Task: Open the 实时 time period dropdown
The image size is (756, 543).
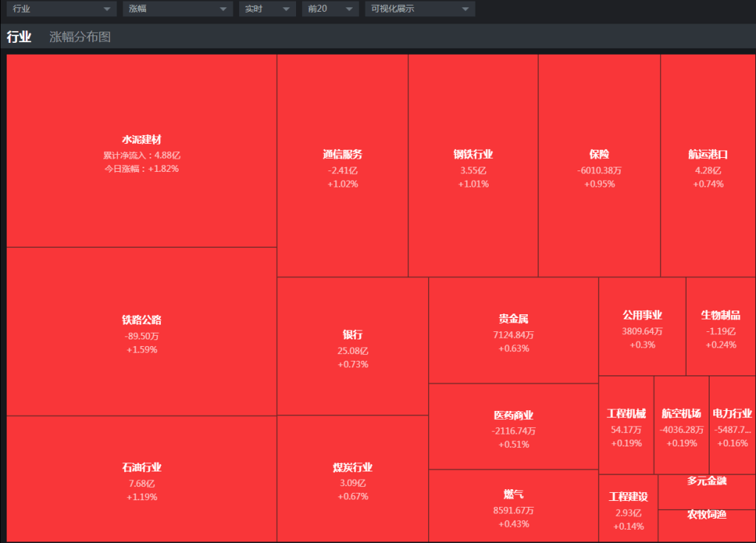Action: [x=267, y=9]
